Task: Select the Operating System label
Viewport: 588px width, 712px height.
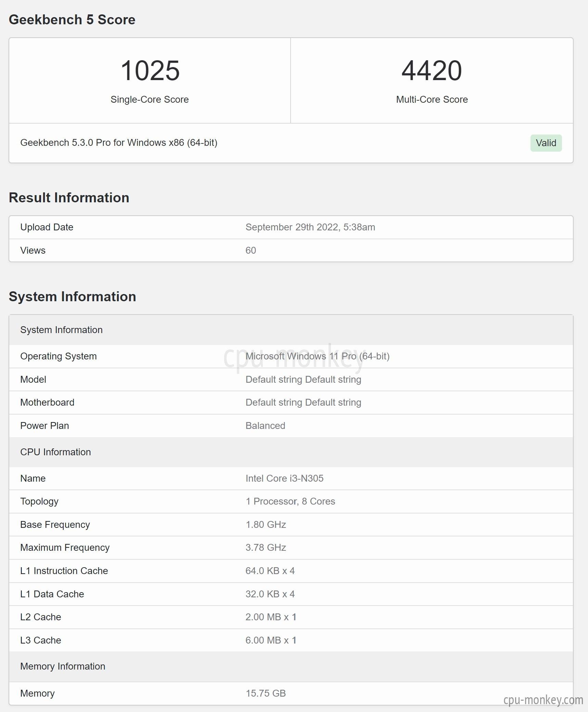Action: [x=59, y=356]
